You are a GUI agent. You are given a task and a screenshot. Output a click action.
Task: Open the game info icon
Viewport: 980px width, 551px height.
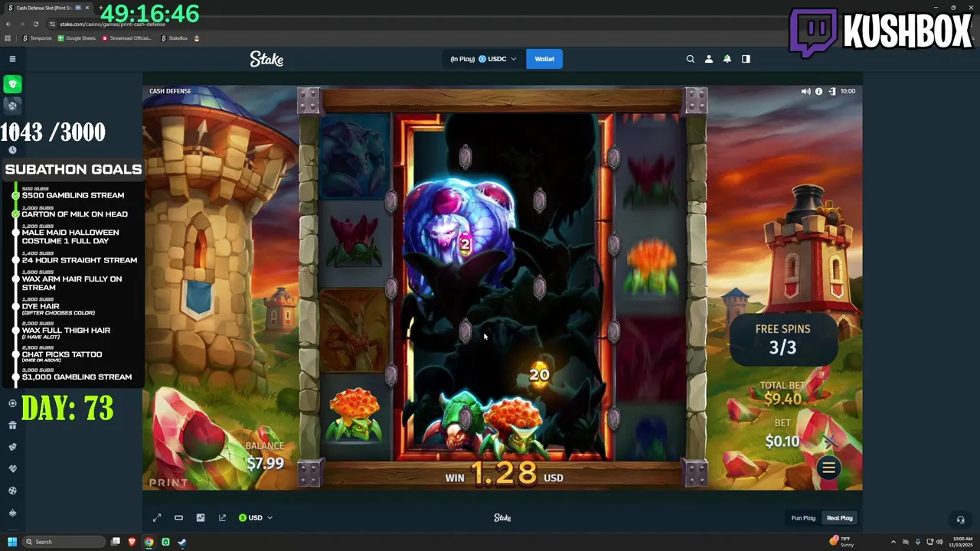tap(818, 91)
